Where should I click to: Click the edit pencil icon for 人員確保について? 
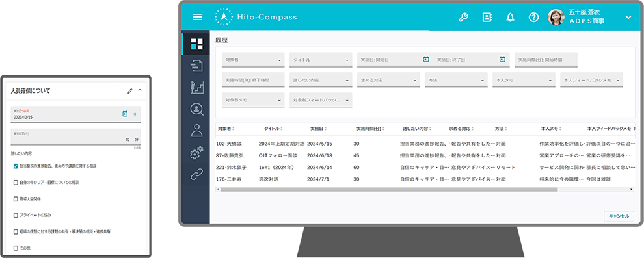click(130, 90)
